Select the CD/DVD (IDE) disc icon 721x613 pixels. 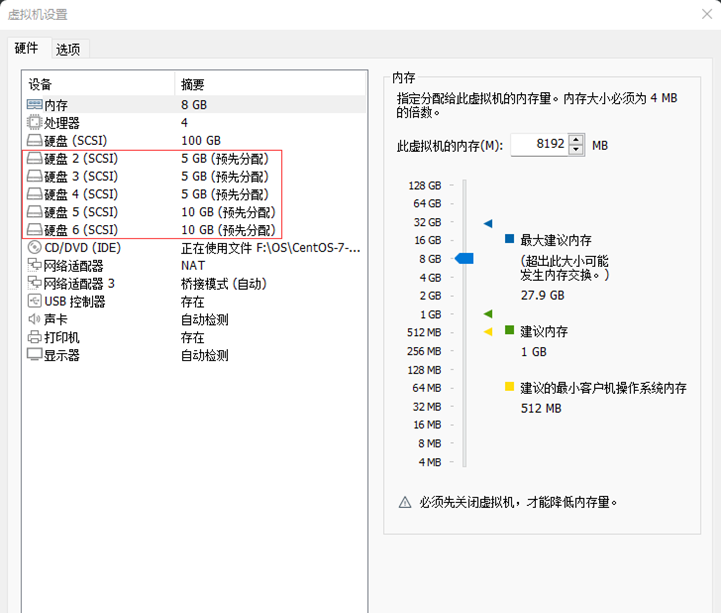click(34, 247)
